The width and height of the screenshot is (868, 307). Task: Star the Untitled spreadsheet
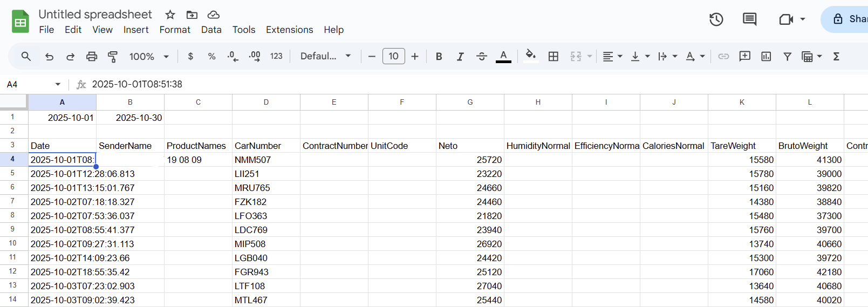pyautogui.click(x=170, y=15)
